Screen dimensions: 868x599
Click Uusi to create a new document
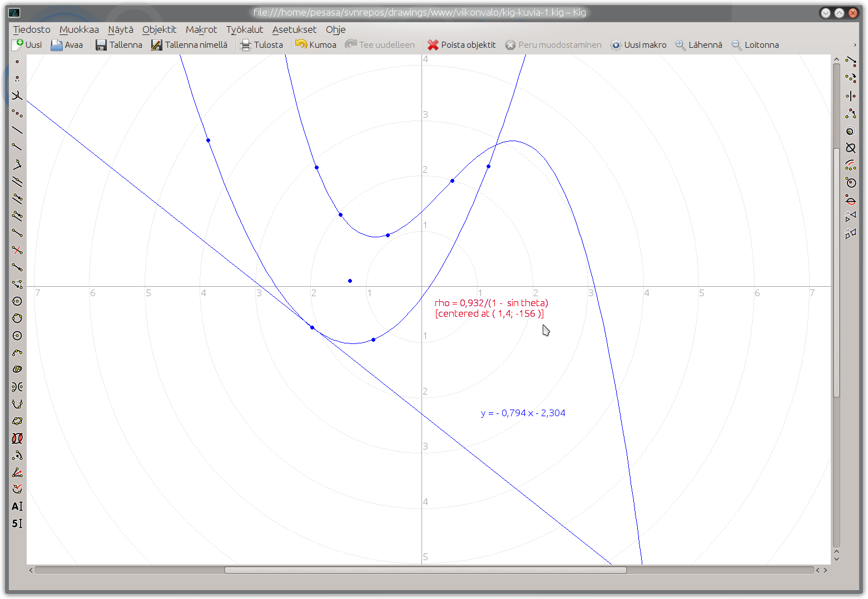(27, 45)
